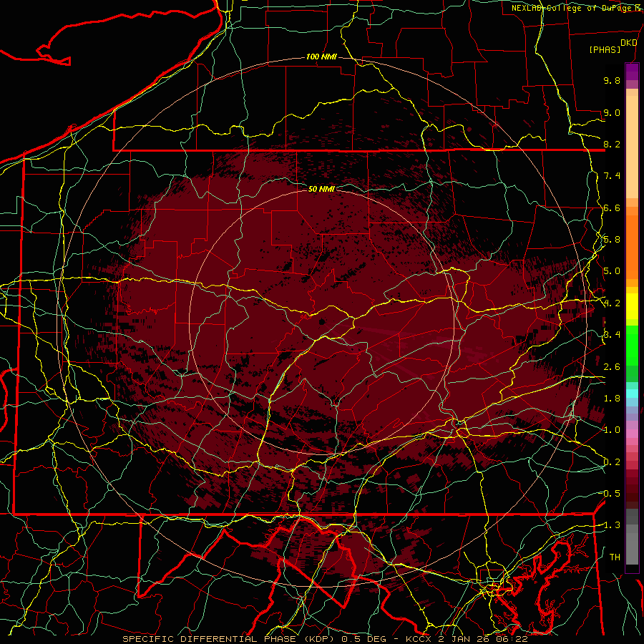
Task: Click the 100 NMI range ring label
Action: 321,57
